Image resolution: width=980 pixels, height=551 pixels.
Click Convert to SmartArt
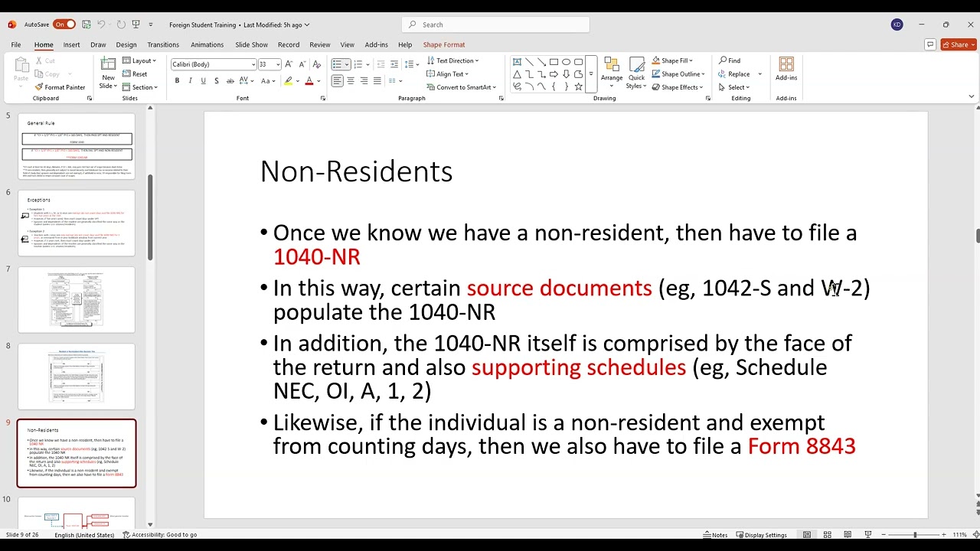coord(461,87)
